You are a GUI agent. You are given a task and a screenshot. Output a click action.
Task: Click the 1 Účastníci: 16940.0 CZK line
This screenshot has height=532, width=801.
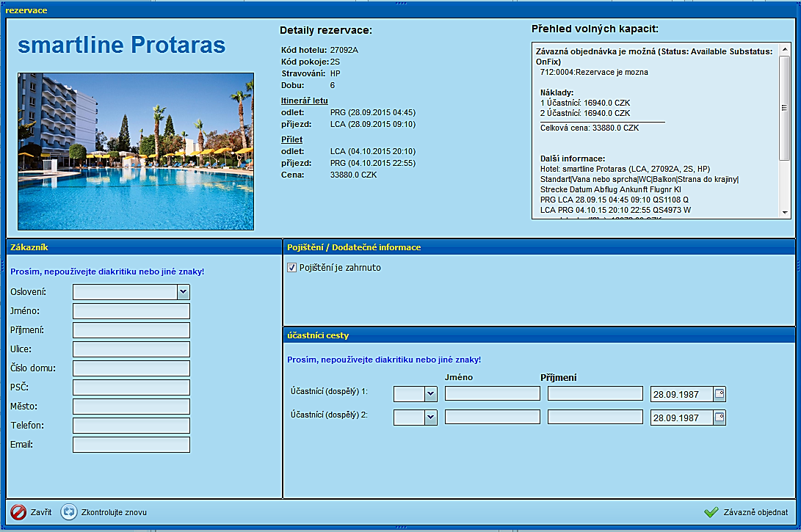point(585,103)
